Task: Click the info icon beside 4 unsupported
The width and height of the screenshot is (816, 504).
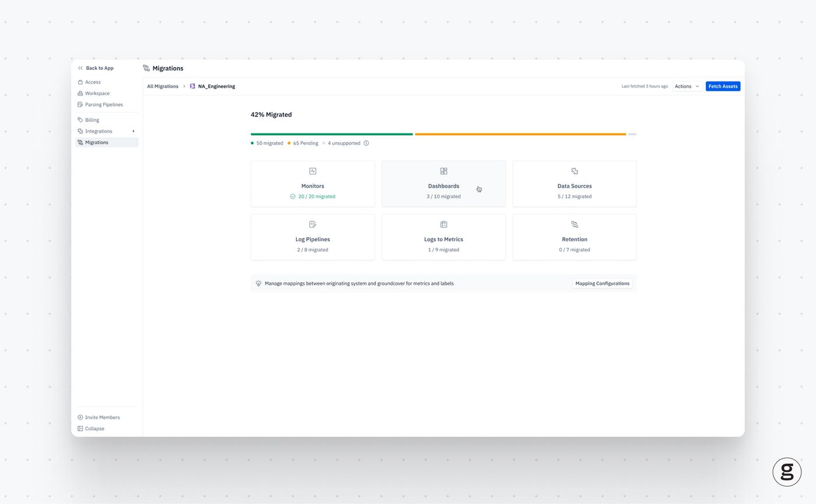Action: (366, 143)
